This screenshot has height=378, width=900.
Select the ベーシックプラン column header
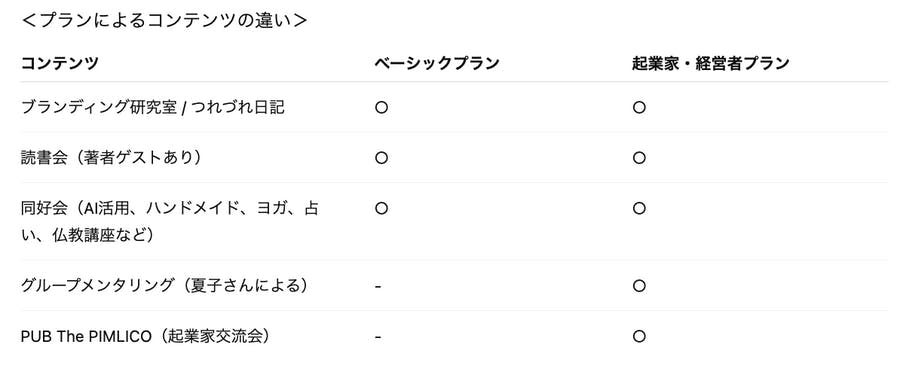pos(437,63)
